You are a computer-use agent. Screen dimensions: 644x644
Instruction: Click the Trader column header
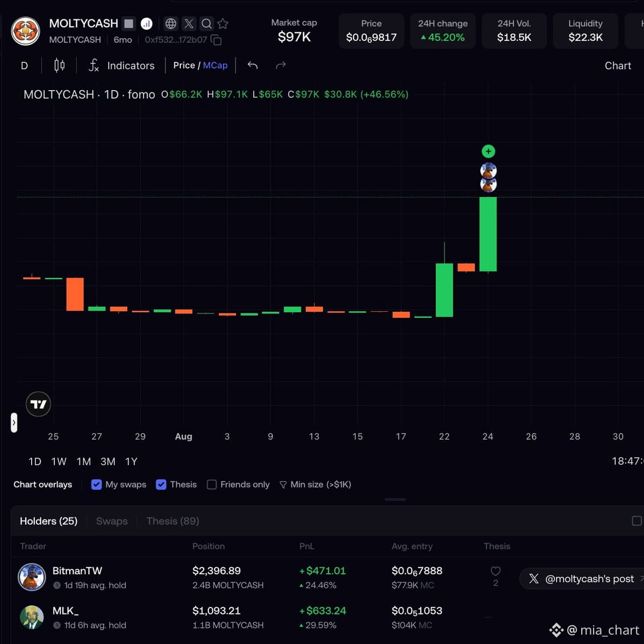[33, 546]
